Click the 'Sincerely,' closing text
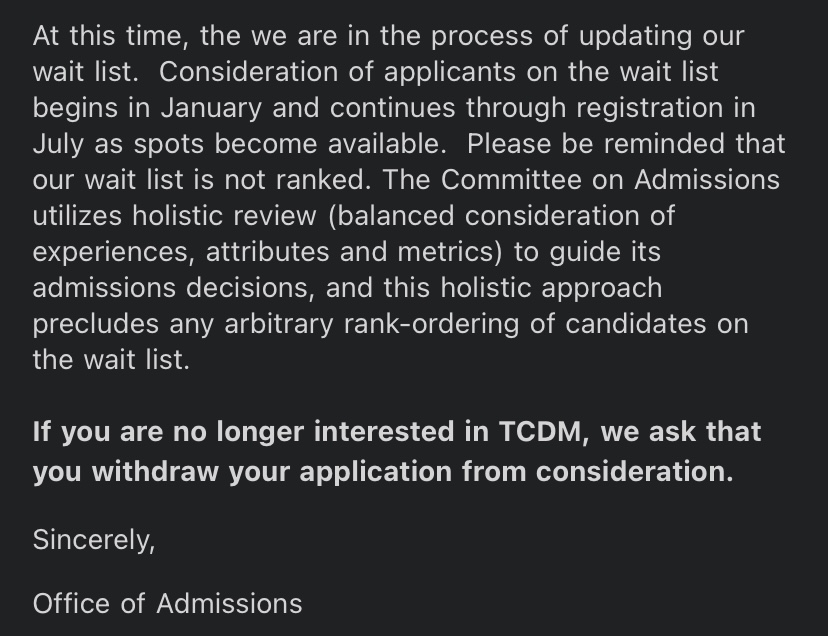This screenshot has height=636, width=828. [94, 540]
